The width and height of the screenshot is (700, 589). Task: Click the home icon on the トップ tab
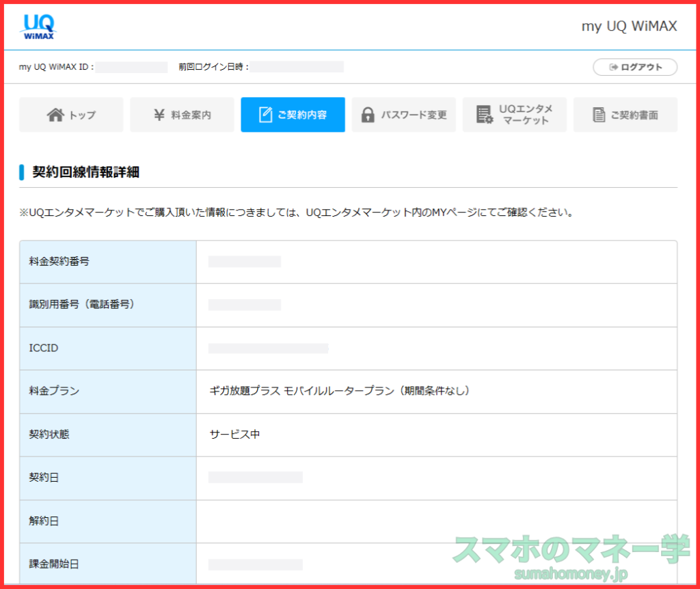56,115
